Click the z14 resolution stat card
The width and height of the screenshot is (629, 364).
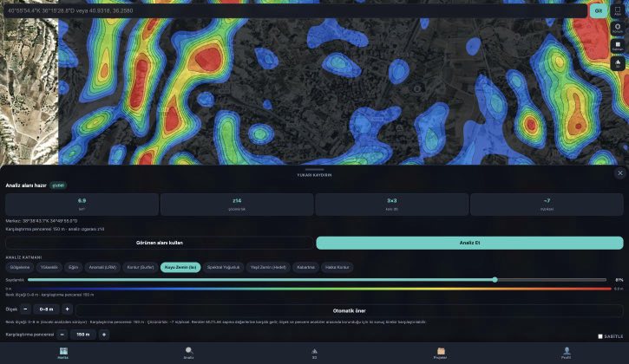click(237, 205)
